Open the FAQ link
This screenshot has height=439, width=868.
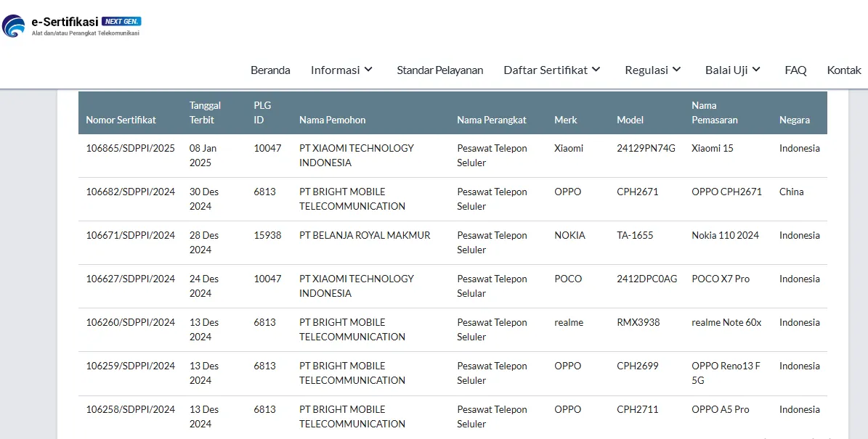795,70
